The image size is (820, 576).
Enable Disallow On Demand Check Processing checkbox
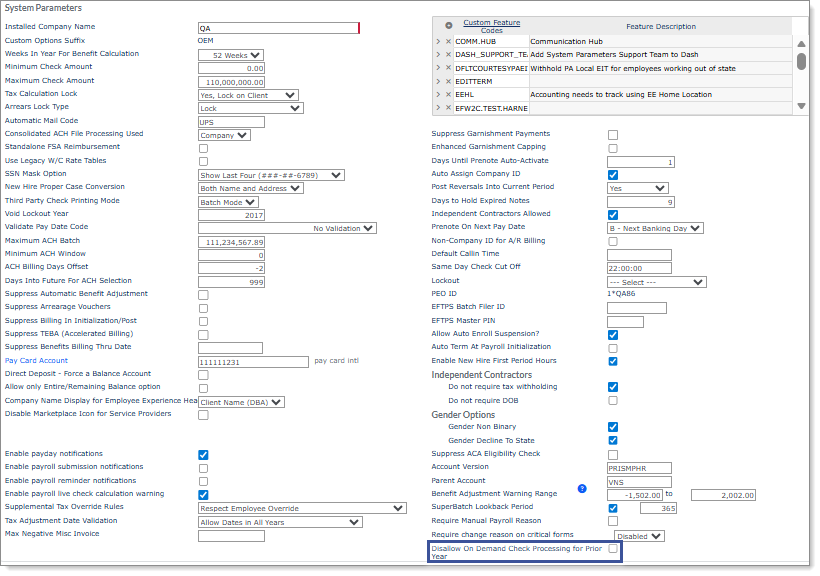coord(613,550)
